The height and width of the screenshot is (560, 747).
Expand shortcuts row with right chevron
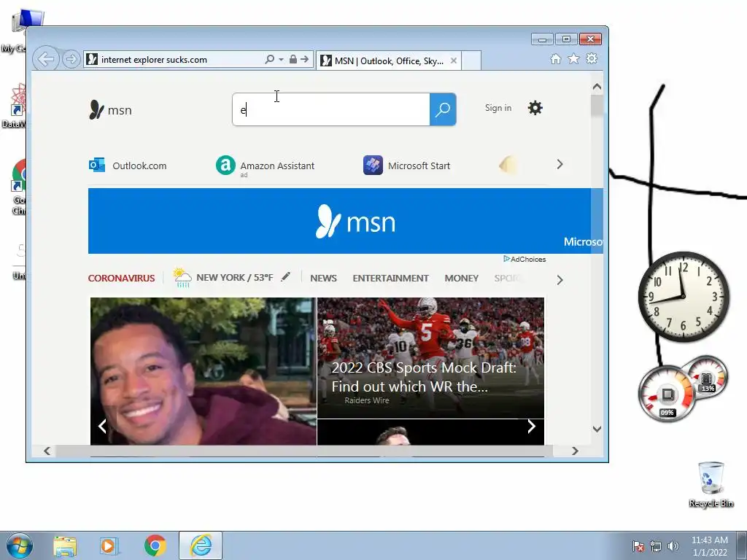point(560,164)
